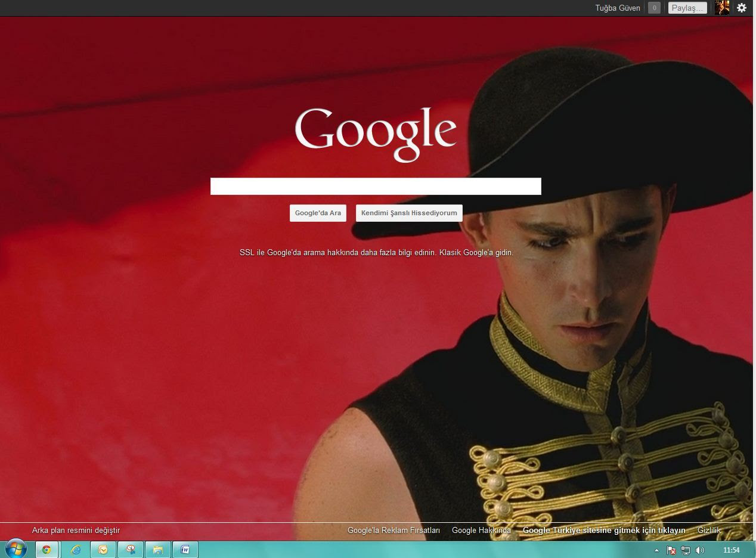Open the Snipping Tool taskbar icon
756x558 pixels.
click(x=131, y=550)
